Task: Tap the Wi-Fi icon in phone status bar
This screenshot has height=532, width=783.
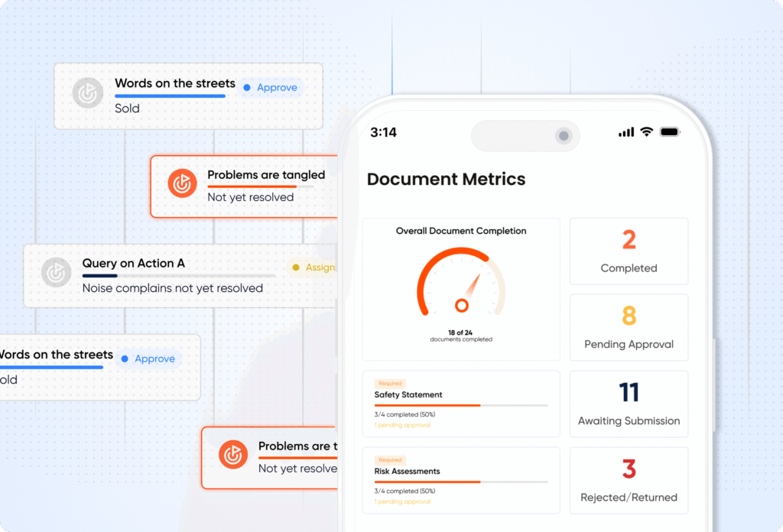Action: pos(646,132)
